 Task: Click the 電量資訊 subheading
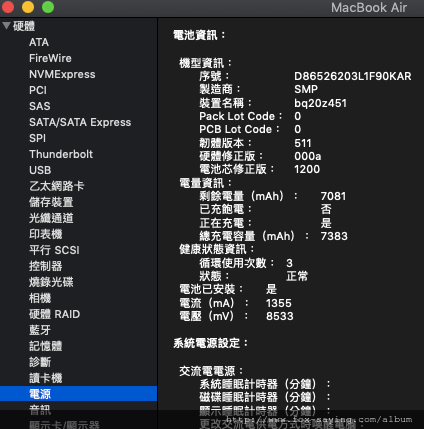pos(205,183)
